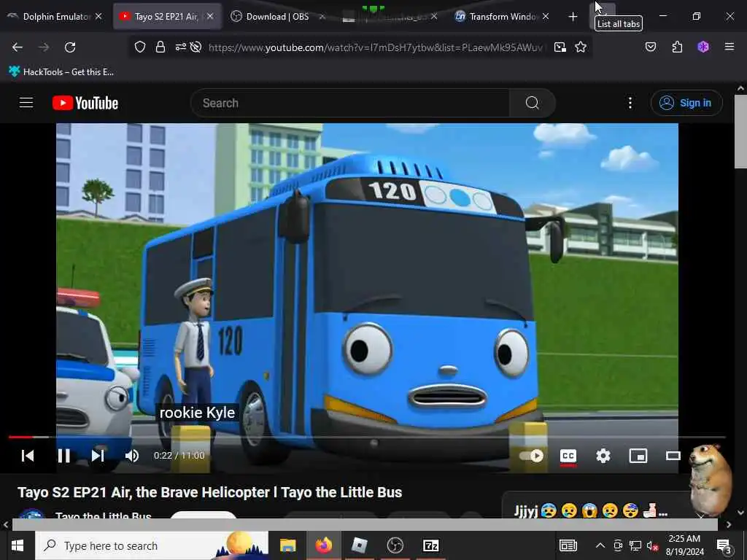The image size is (747, 560).
Task: Open Firefox from taskbar
Action: (x=323, y=545)
